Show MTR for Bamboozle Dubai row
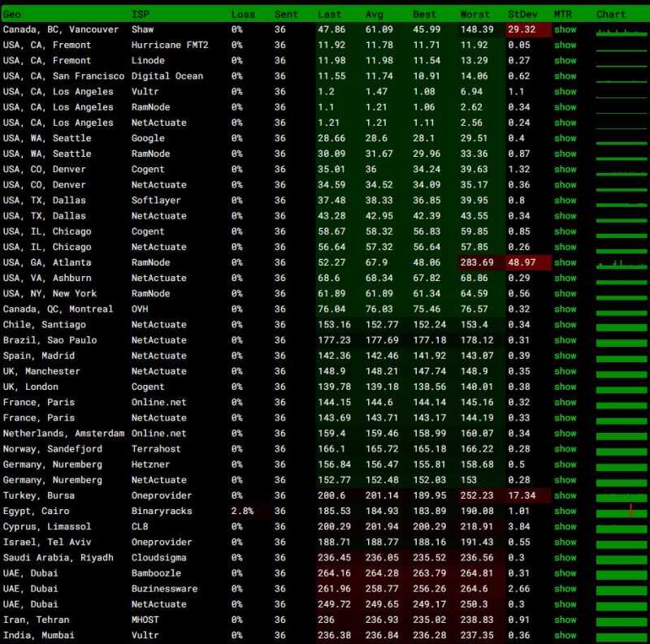This screenshot has height=644, width=650. click(565, 573)
